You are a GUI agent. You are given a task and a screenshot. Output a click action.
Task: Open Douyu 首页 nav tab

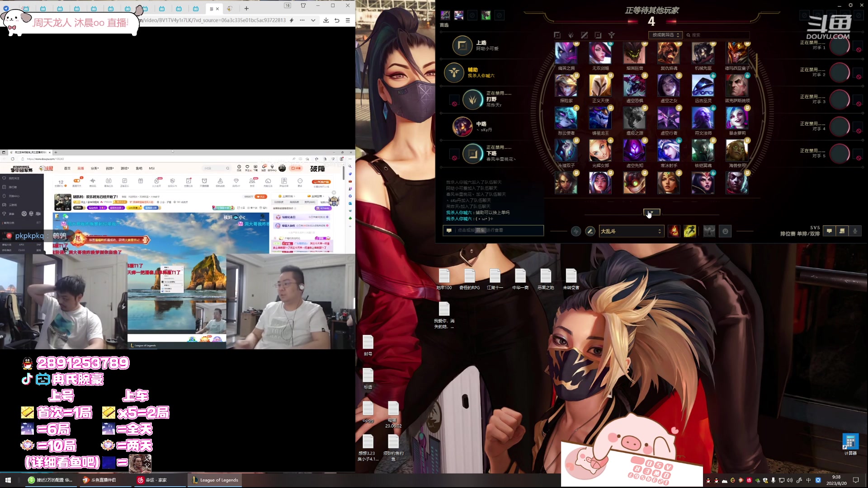[67, 169]
